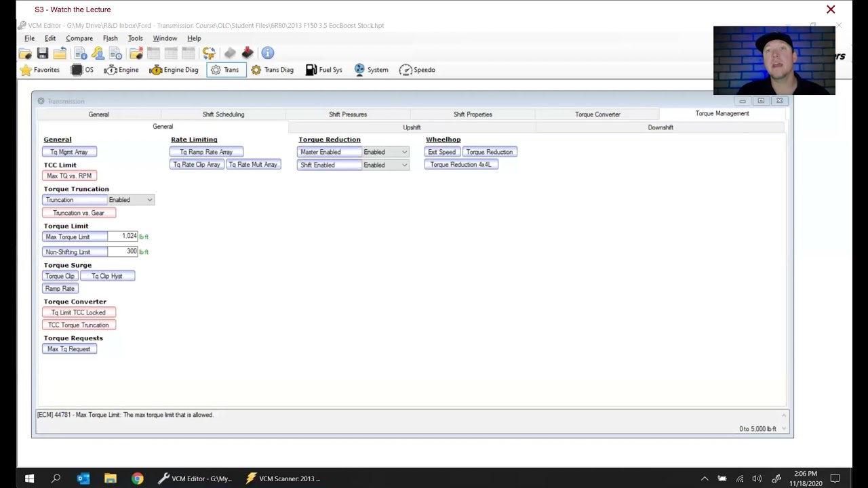The image size is (868, 488).
Task: Click the blue information circle icon
Action: point(268,53)
